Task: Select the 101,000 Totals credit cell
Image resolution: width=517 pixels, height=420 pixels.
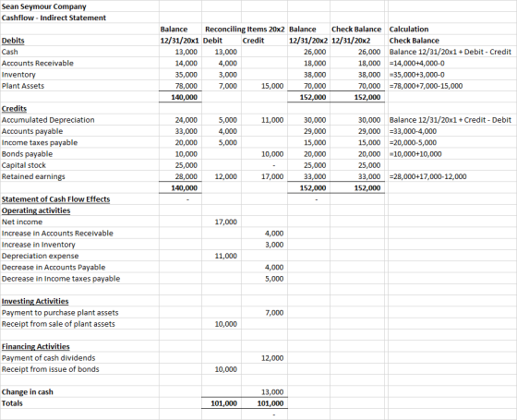Action: pyautogui.click(x=271, y=403)
